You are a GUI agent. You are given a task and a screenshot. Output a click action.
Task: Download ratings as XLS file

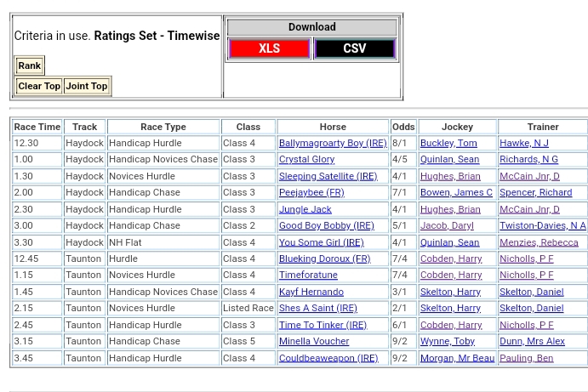point(269,48)
